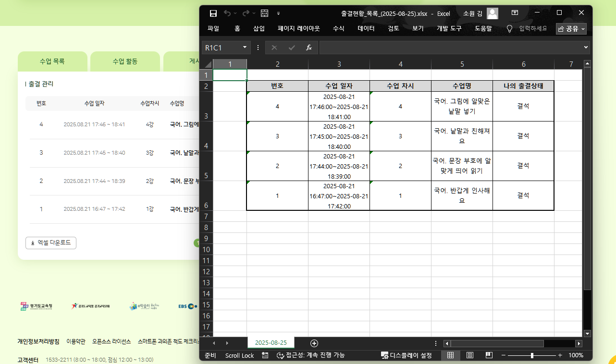
Task: Click the lightbulb Tell Me icon
Action: tap(510, 29)
